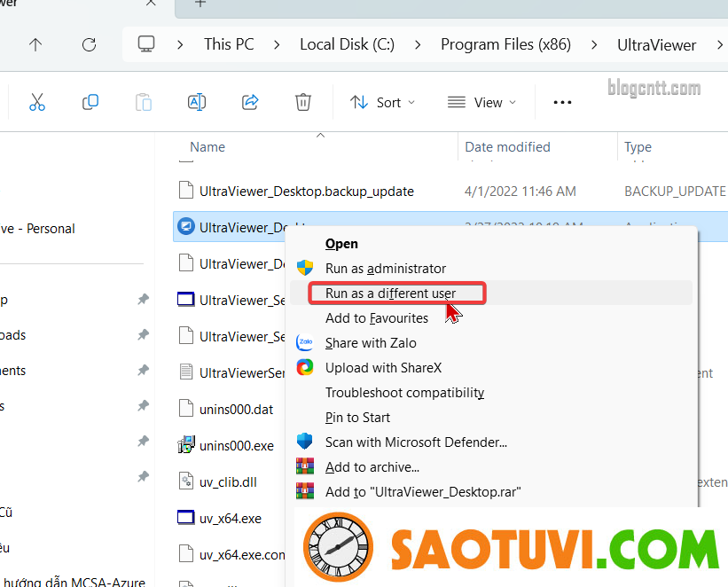Expand chevron after This PC breadcrumb
The image size is (728, 587).
pyautogui.click(x=277, y=45)
